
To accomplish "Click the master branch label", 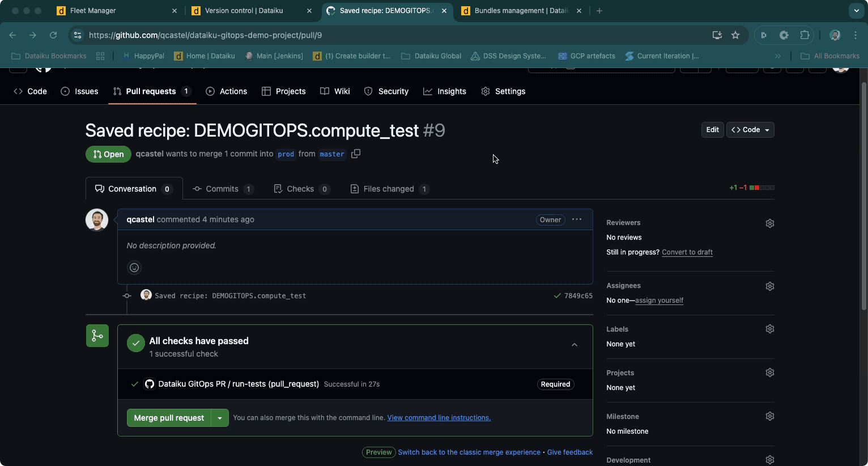I will pos(332,154).
